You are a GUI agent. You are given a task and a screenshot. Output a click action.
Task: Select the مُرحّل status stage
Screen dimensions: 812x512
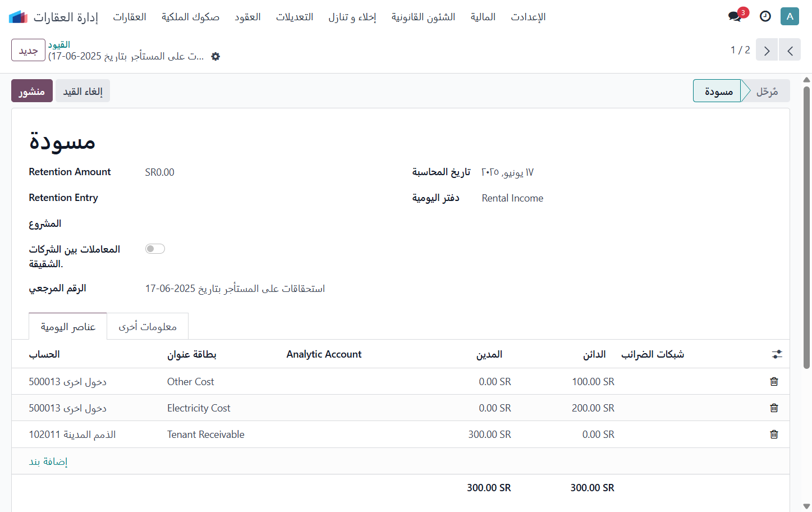[767, 91]
